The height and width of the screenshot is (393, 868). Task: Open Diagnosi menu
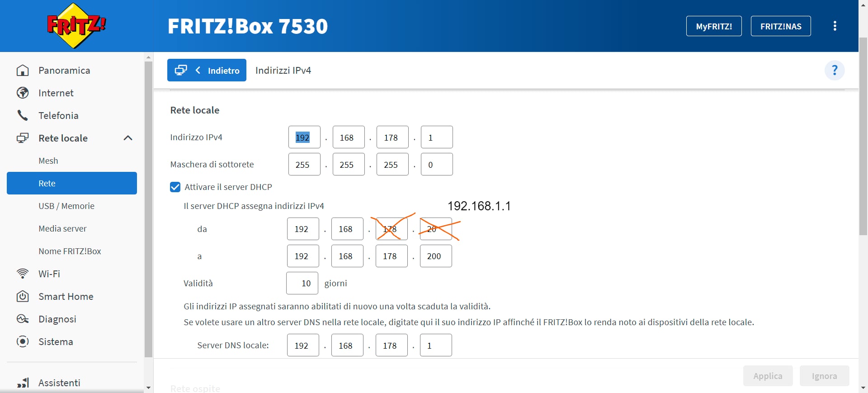[x=57, y=319]
